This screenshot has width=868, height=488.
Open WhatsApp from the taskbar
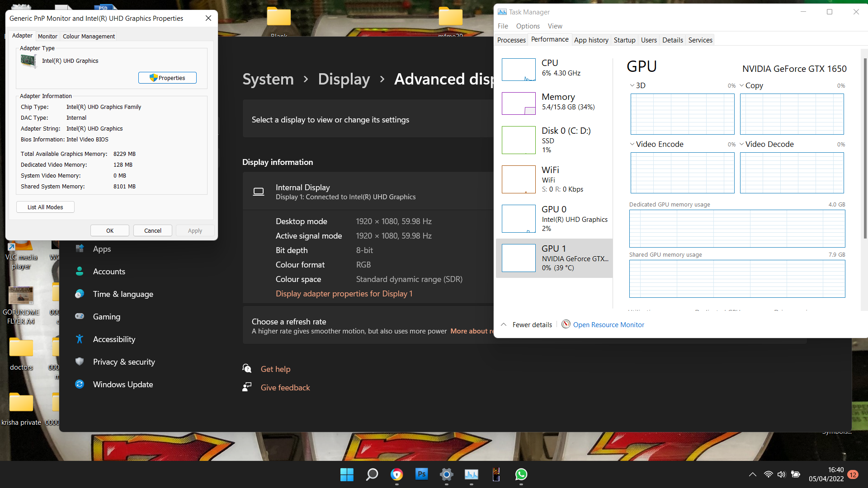(x=521, y=474)
